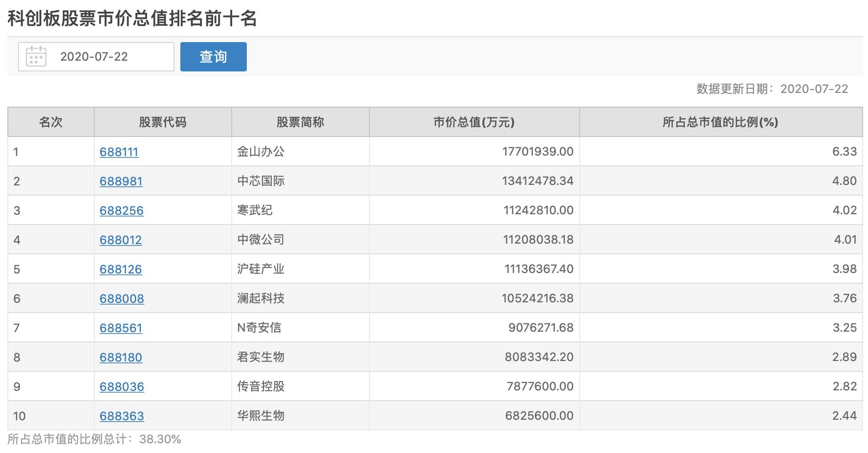Viewport: 868px width, 453px height.
Task: Click market value 11136367.40
Action: tap(539, 269)
